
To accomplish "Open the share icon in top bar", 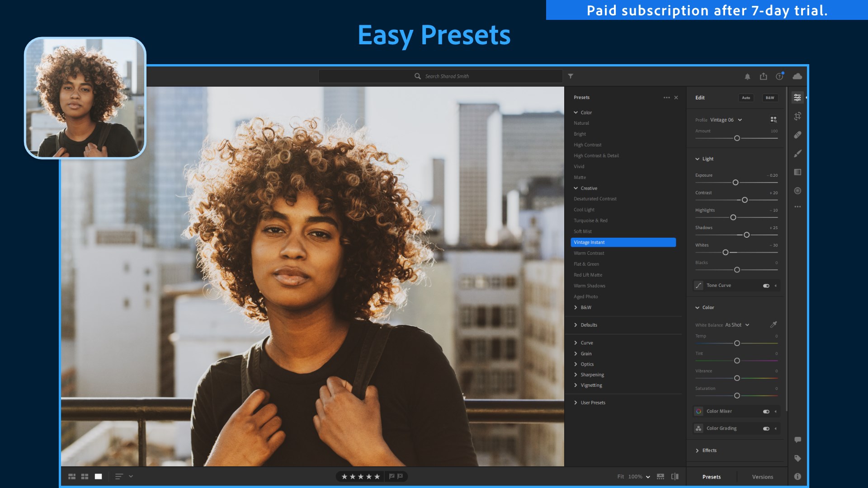I will [x=764, y=76].
